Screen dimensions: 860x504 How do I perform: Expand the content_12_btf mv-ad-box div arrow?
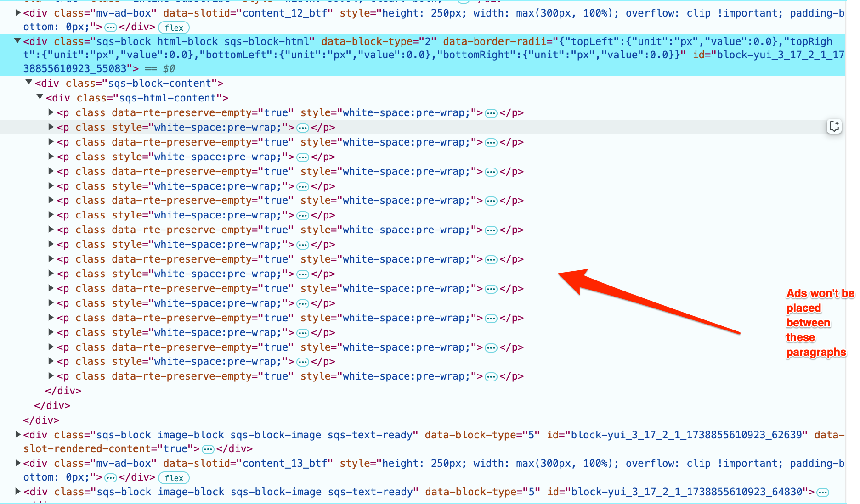[x=18, y=13]
